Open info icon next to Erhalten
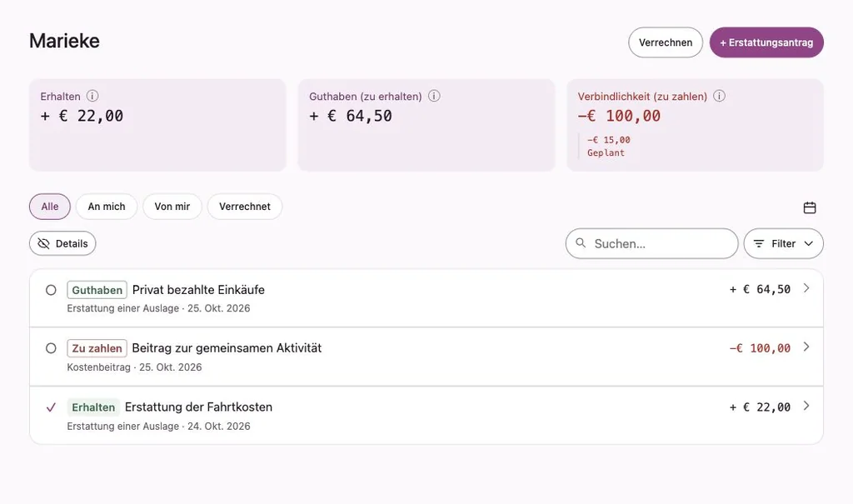Screen dimensions: 853x504 coord(92,96)
